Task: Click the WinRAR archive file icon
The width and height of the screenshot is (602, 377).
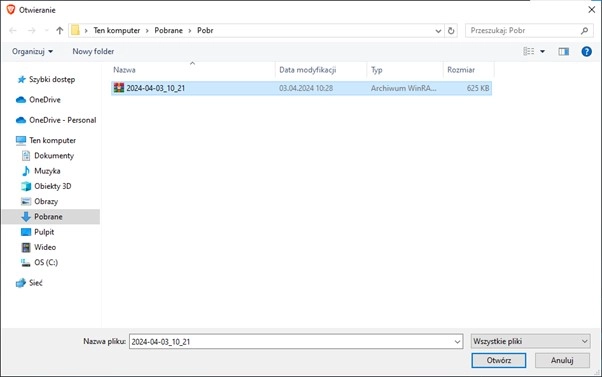Action: pyautogui.click(x=119, y=88)
